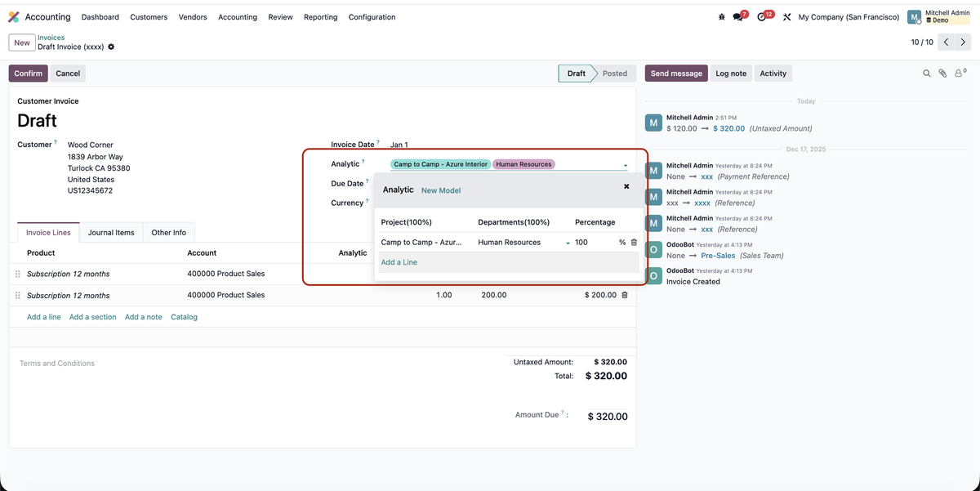Delete the $200.00 invoice line

(x=625, y=295)
